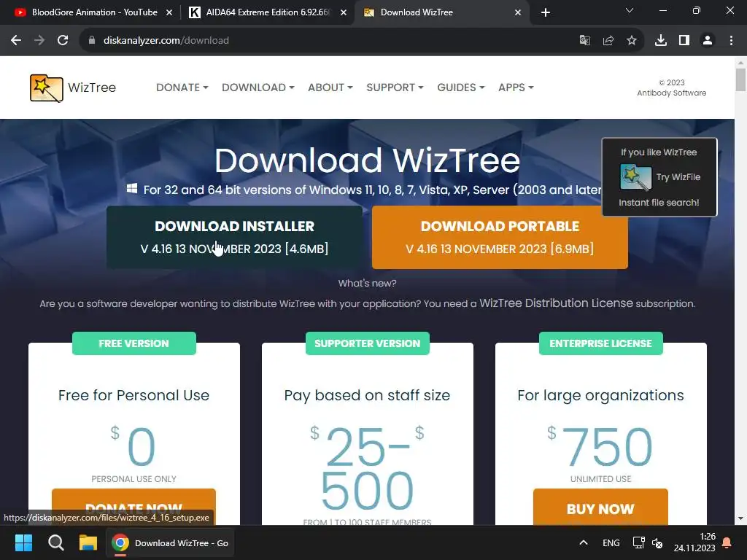Click the ENTERPRISE LICENSE badge

point(601,343)
